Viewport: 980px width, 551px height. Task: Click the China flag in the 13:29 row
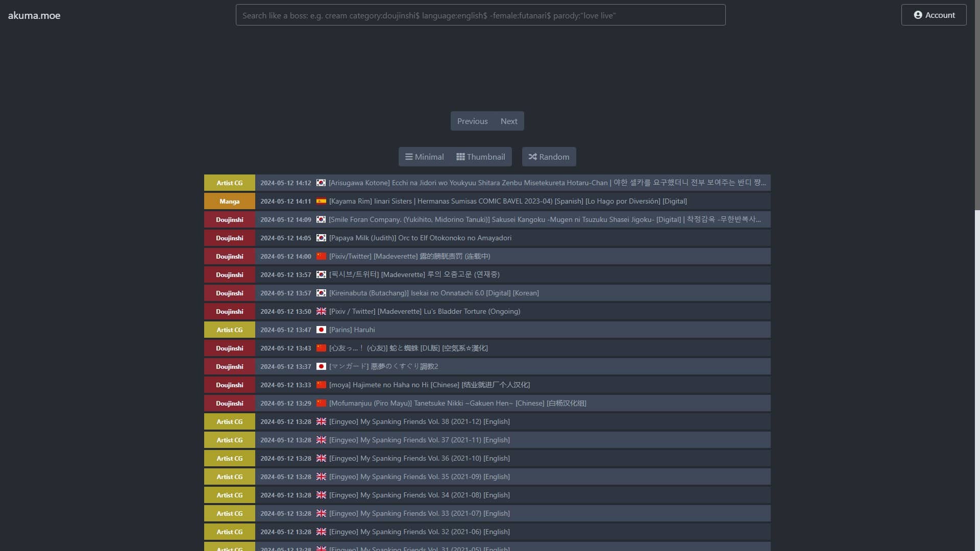[x=321, y=403]
